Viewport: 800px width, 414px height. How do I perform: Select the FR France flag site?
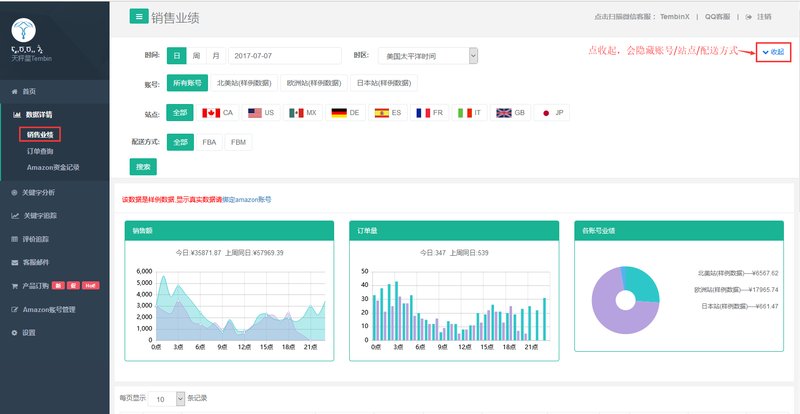point(430,113)
